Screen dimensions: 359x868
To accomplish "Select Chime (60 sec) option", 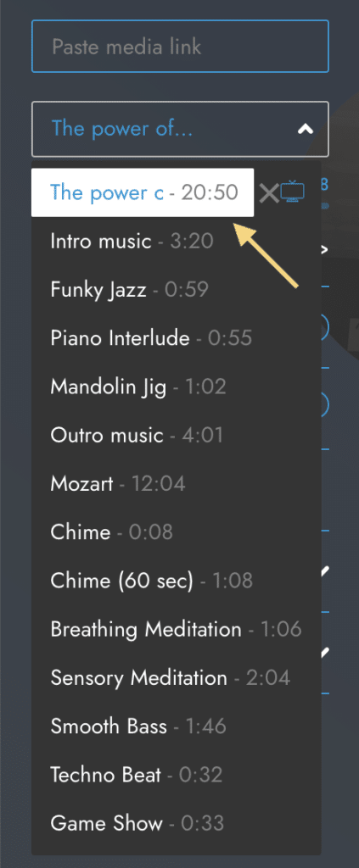I will [x=177, y=581].
